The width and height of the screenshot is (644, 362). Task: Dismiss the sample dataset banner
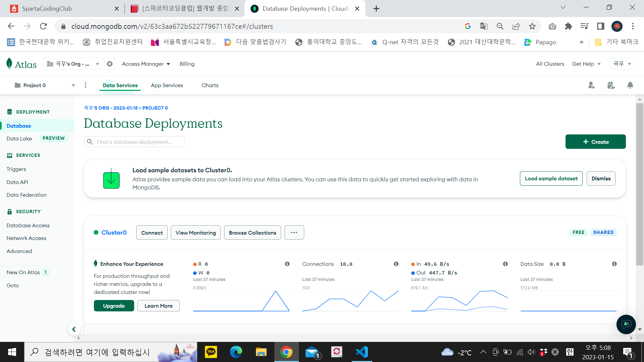click(601, 178)
